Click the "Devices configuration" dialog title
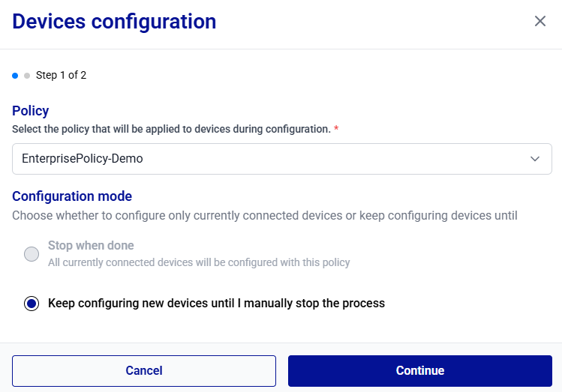The height and width of the screenshot is (392, 562). pyautogui.click(x=114, y=22)
